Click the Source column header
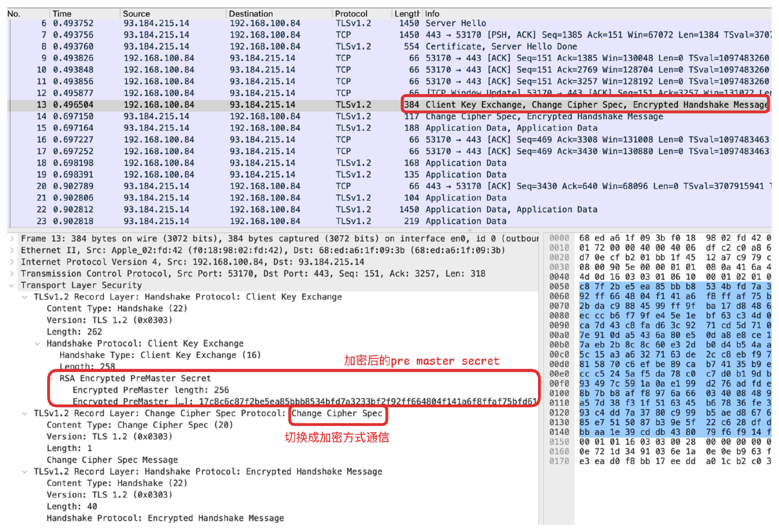This screenshot has width=779, height=532. pyautogui.click(x=136, y=14)
